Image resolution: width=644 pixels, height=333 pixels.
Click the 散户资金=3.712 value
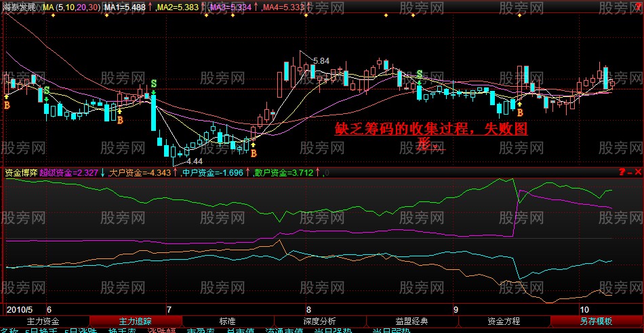pos(284,173)
